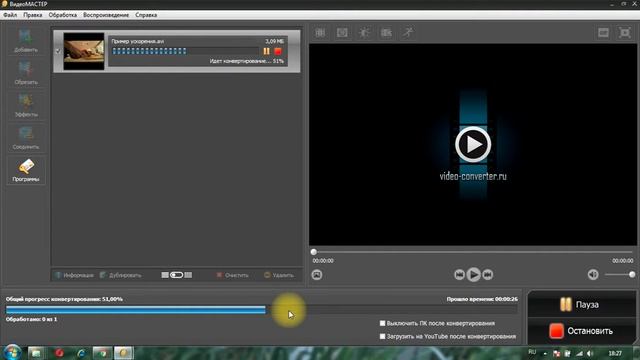Open Windows Explorer from the taskbar

coord(36,353)
